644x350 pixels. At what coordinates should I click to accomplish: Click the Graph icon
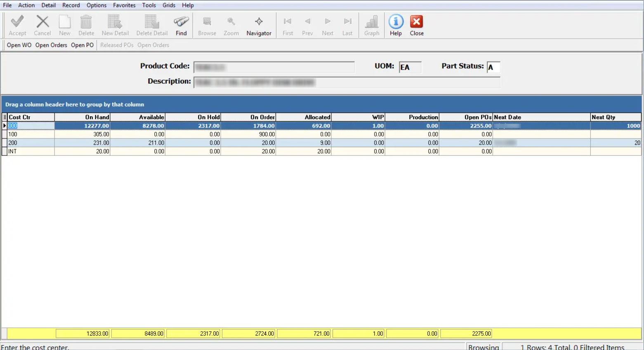coord(372,22)
